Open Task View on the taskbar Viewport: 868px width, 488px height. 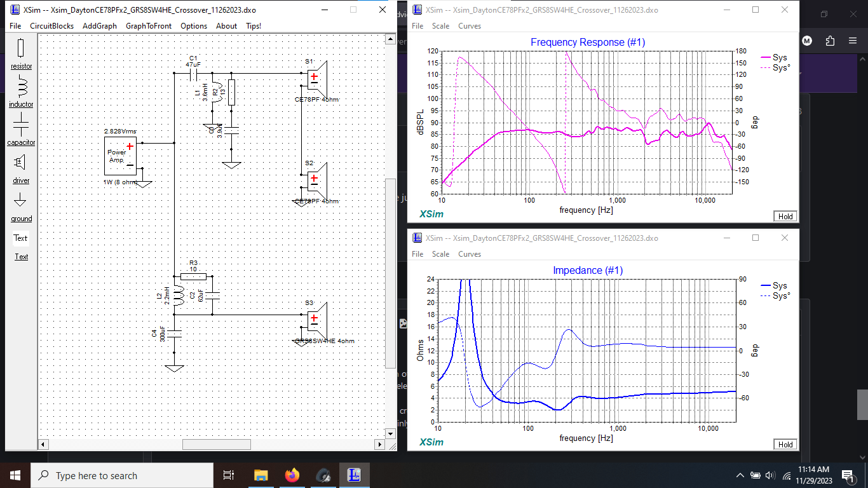pos(229,475)
